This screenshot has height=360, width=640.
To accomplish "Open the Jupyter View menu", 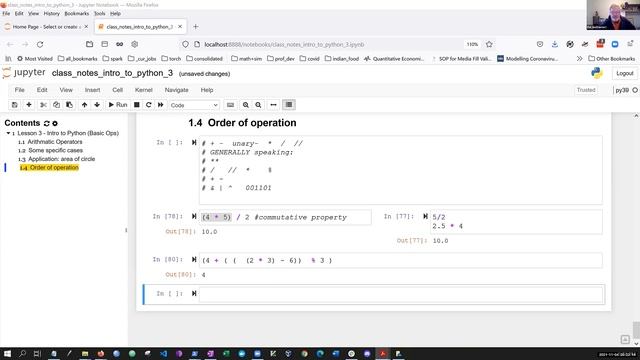I will click(66, 90).
